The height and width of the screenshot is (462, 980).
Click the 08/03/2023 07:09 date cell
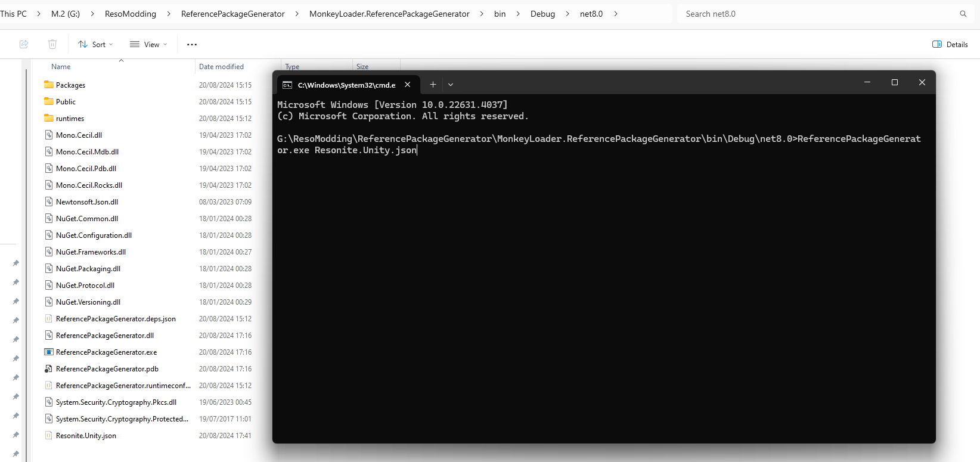click(x=225, y=202)
